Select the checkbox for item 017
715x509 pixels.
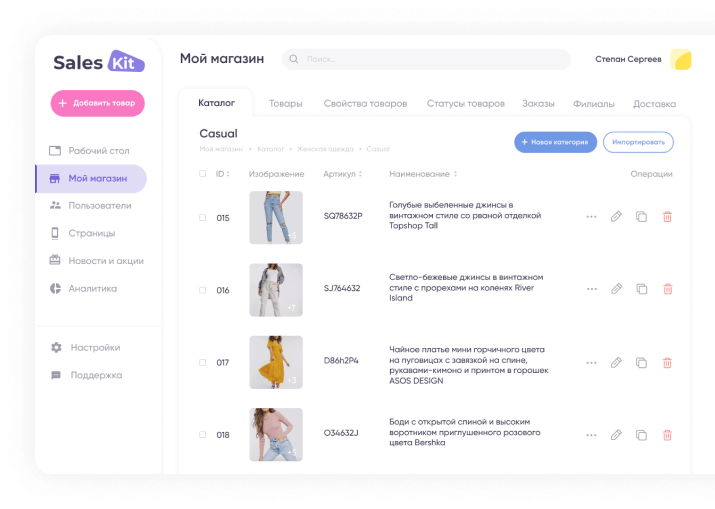tap(202, 363)
